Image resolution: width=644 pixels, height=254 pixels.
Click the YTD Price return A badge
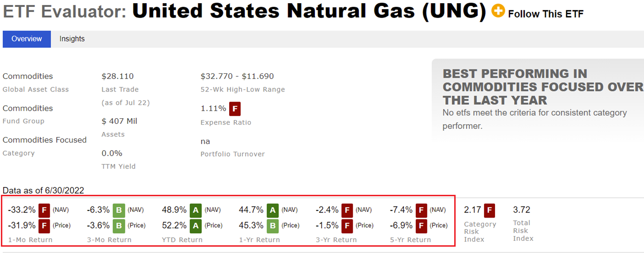coord(196,226)
